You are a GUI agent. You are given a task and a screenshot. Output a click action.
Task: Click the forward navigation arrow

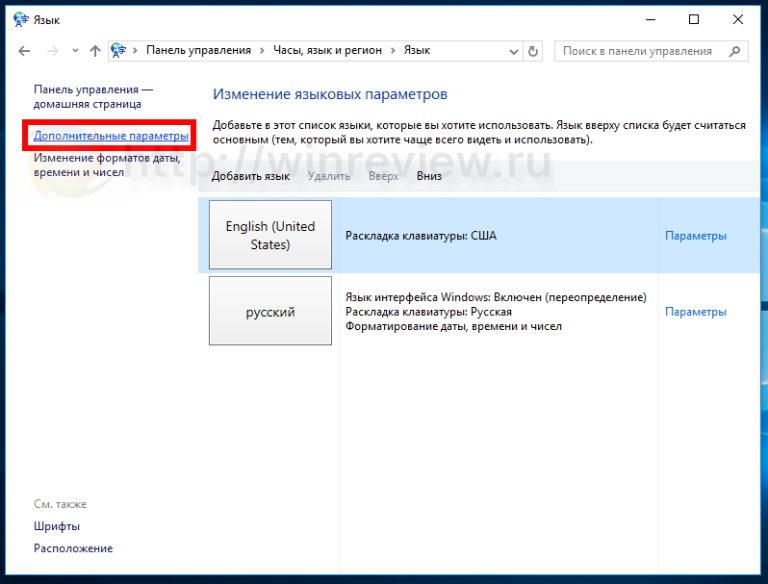(52, 51)
